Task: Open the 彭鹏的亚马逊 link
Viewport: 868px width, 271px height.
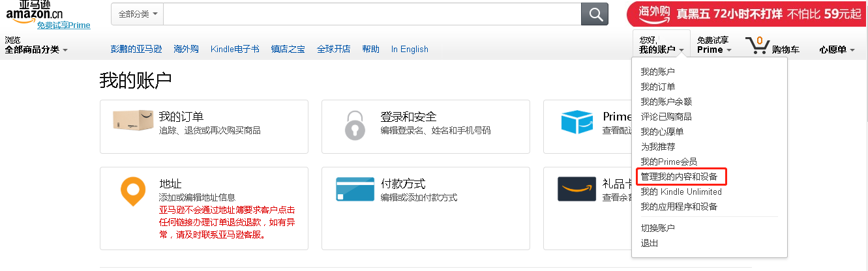Action: click(x=136, y=49)
